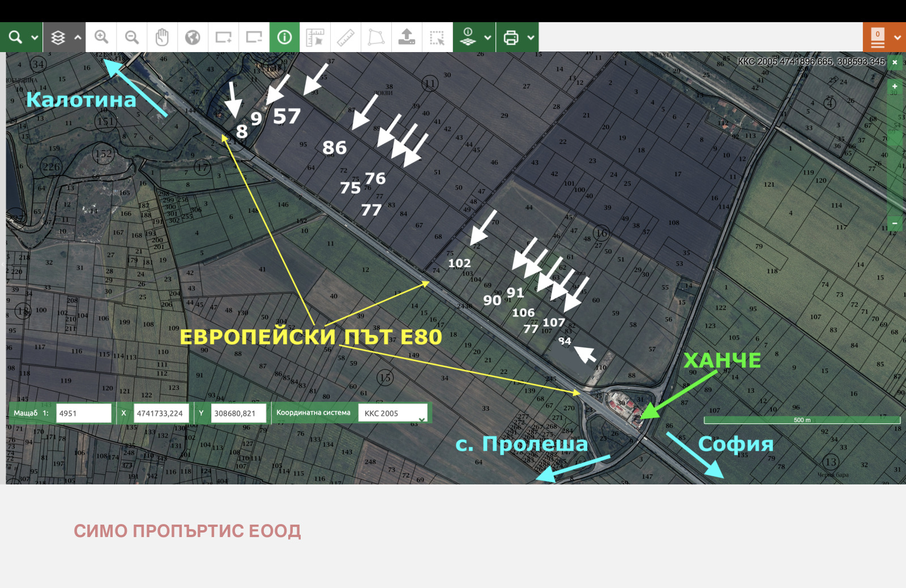Open the map layers stack icon
Screen dimensions: 906x588
tap(58, 38)
